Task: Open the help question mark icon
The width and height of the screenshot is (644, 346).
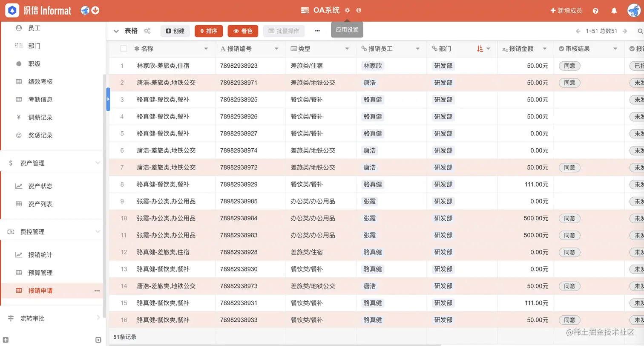Action: tap(595, 11)
